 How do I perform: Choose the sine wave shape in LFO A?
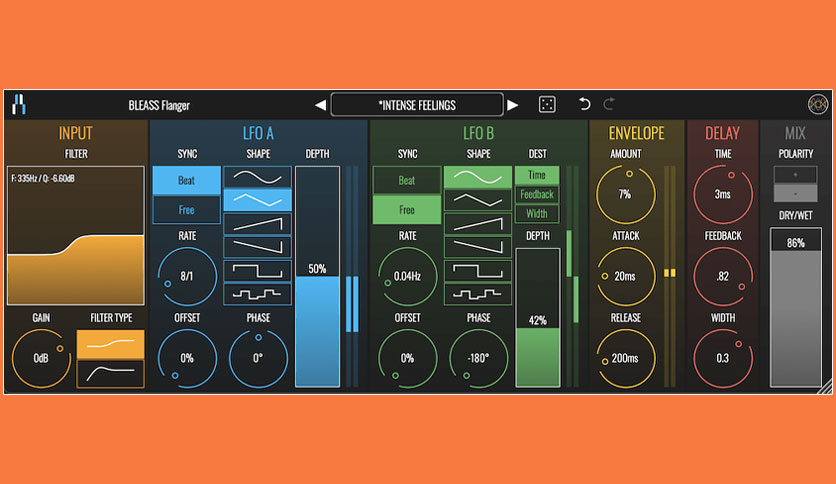[x=258, y=177]
